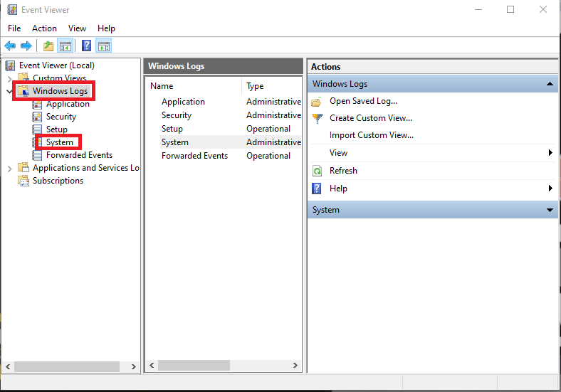Click left scroll arrow of center list
The image size is (561, 392).
152,365
